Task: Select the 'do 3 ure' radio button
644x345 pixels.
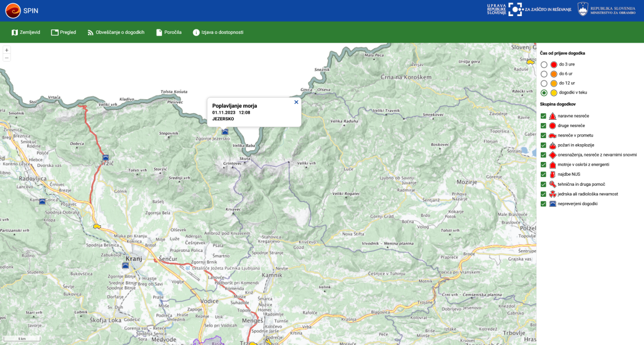Action: click(x=544, y=64)
